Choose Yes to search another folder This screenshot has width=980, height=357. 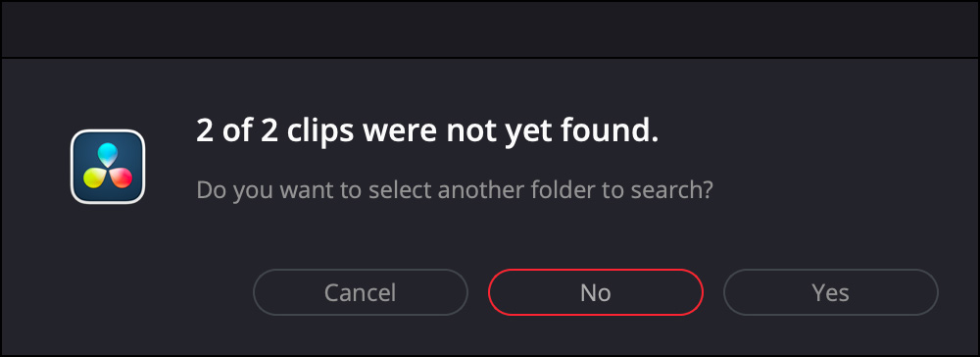831,292
